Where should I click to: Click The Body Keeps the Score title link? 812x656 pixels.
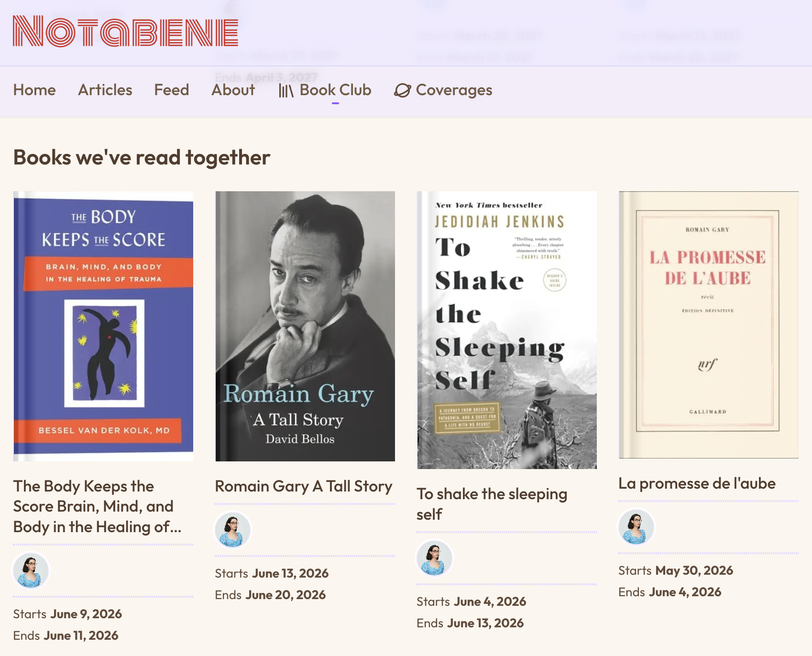pos(98,506)
